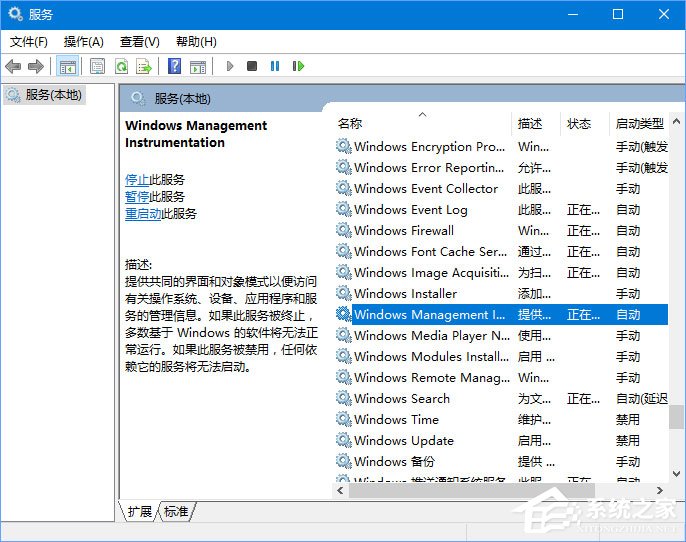Viewport: 686px width, 542px height.
Task: Switch to the 标准 tab
Action: point(176,511)
